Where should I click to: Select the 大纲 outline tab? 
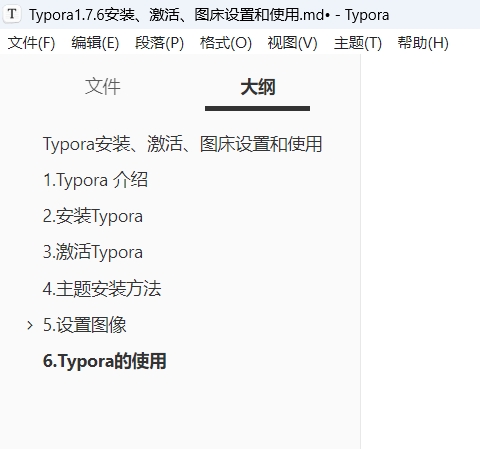pos(258,87)
